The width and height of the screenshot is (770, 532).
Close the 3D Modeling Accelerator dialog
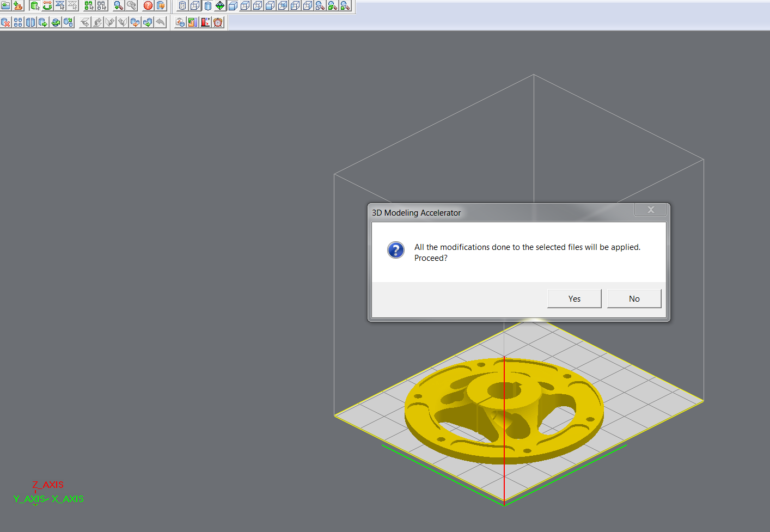tap(650, 210)
